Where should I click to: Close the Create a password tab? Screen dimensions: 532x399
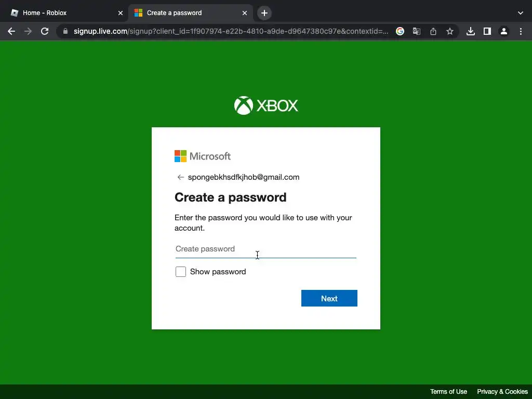coord(245,13)
